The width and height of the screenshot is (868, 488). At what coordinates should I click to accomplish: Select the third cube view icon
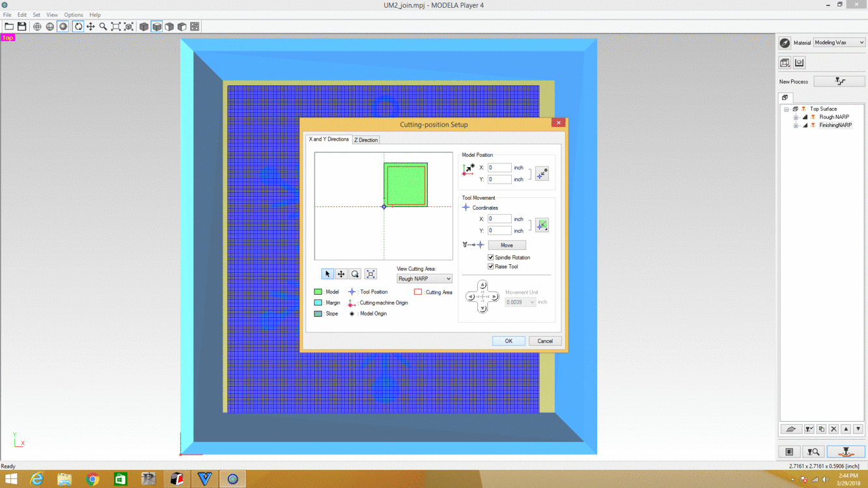[x=169, y=27]
